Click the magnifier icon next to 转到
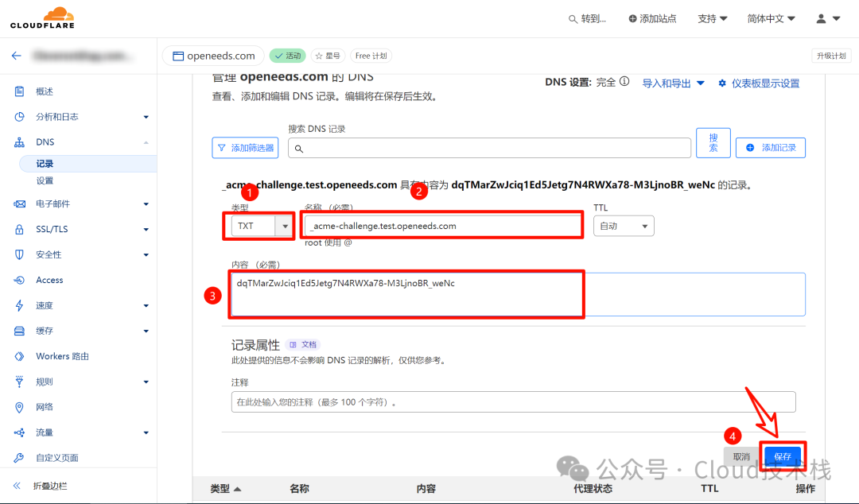859x504 pixels. click(573, 19)
